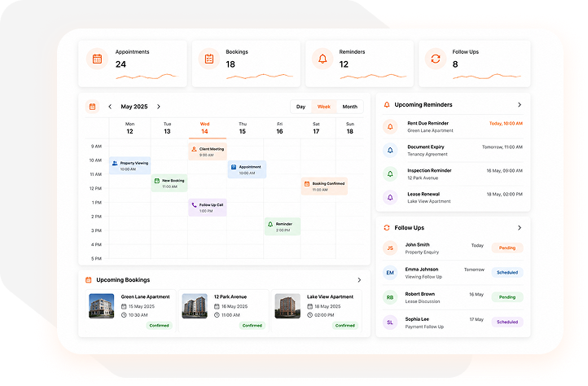Viewport: 588px width, 386px height.
Task: Click Green Lane Apartment's Confirmed badge
Action: (159, 326)
